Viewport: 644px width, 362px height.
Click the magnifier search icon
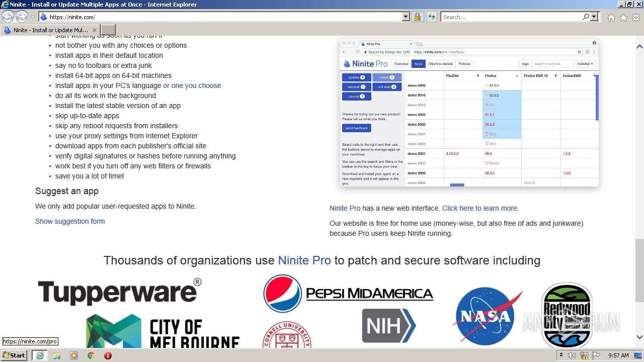tap(586, 17)
